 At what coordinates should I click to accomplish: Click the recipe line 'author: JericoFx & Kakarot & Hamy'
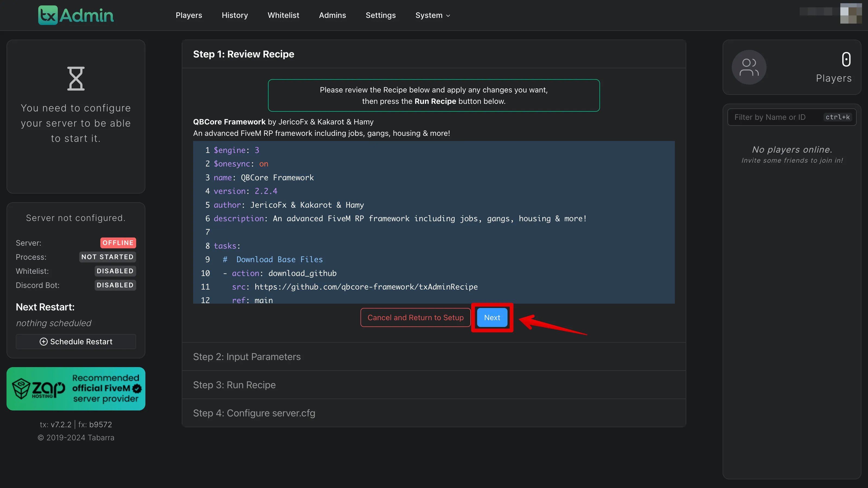click(289, 205)
